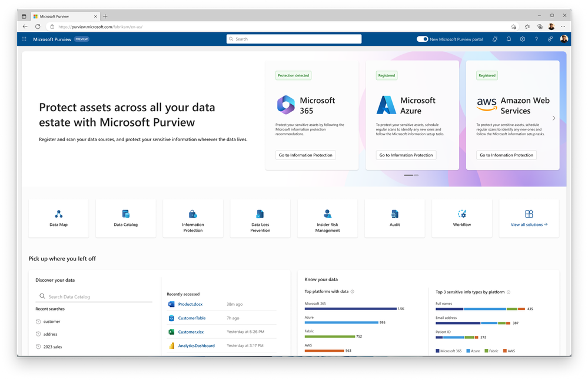
Task: Open notifications bell icon
Action: coord(509,39)
